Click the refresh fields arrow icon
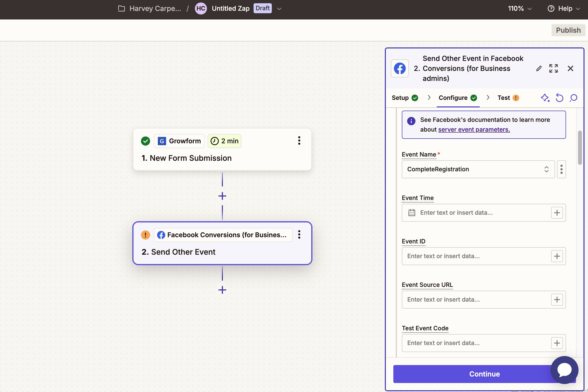 [x=559, y=98]
